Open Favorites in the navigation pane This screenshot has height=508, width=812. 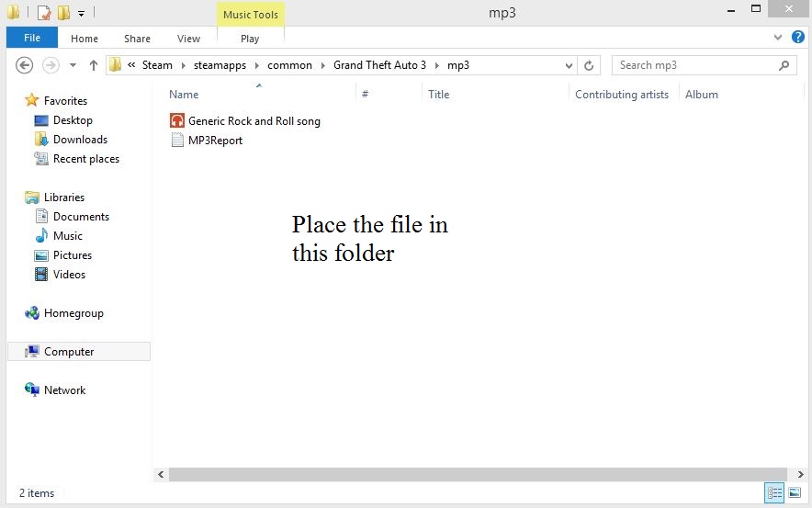(x=65, y=100)
